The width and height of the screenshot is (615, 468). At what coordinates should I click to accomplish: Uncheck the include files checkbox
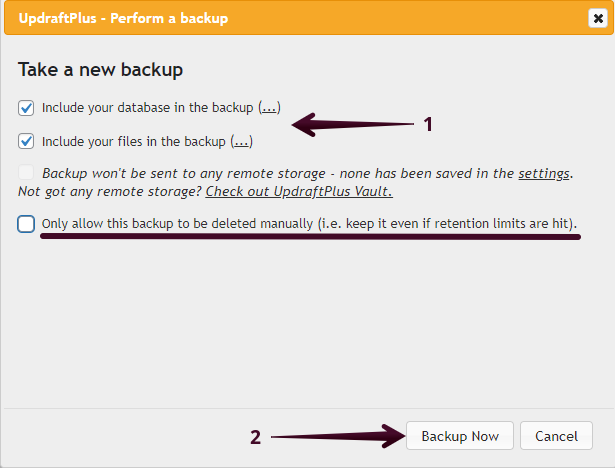[x=26, y=141]
